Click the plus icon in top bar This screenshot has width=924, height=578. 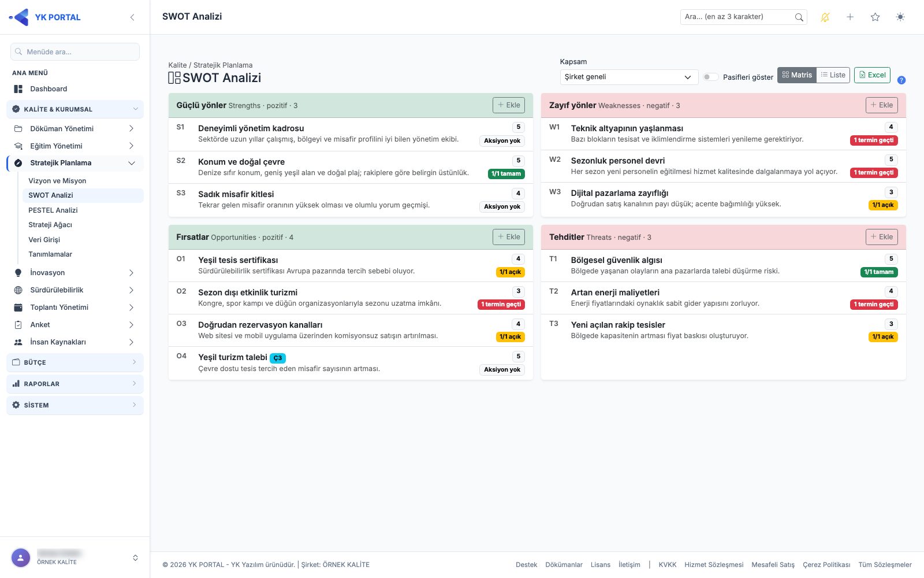tap(850, 17)
